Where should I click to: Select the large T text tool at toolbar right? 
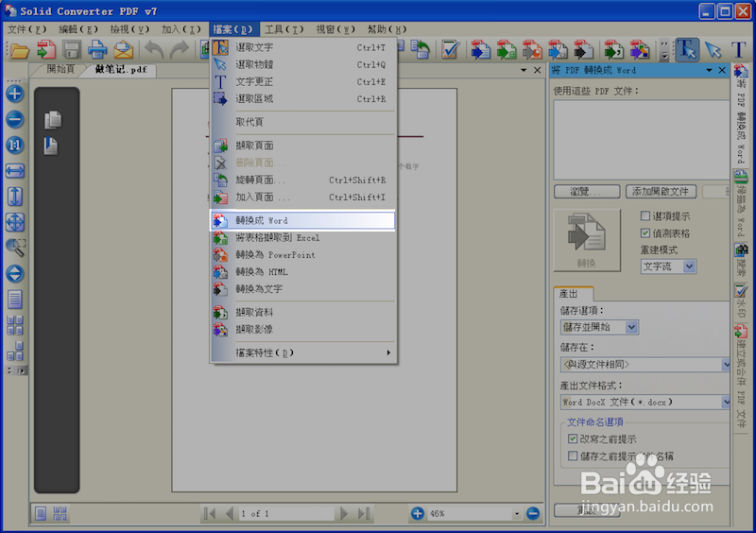(738, 50)
